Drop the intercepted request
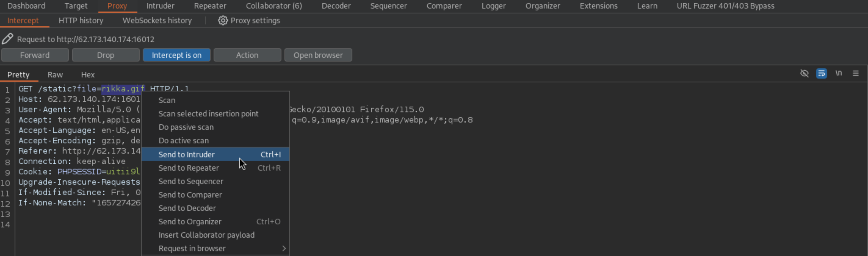The image size is (868, 256). [106, 55]
